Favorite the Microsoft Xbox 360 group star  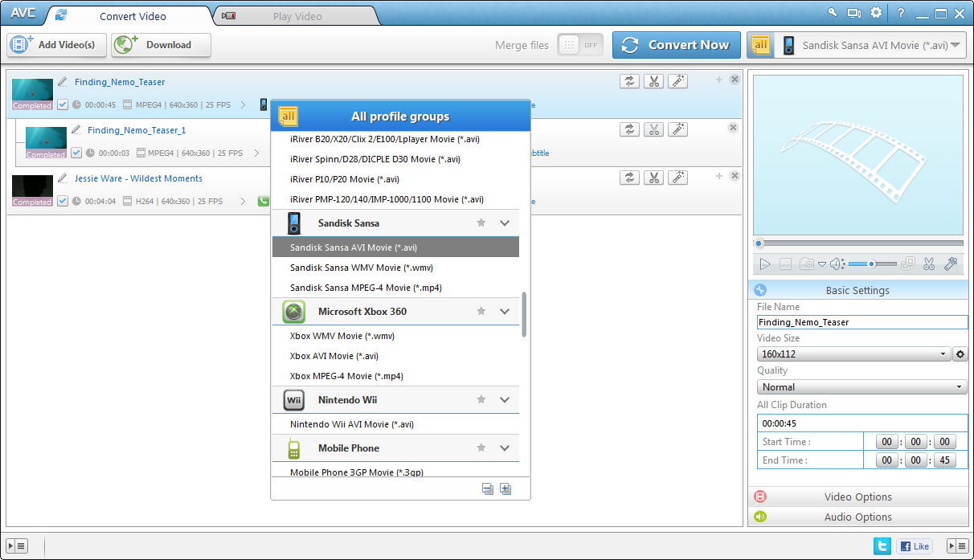pos(481,311)
